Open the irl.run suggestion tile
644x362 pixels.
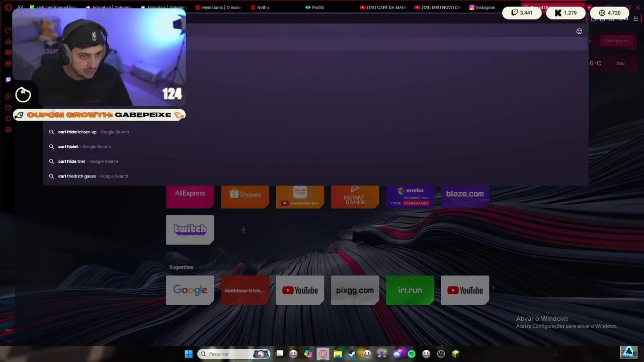pos(410,290)
